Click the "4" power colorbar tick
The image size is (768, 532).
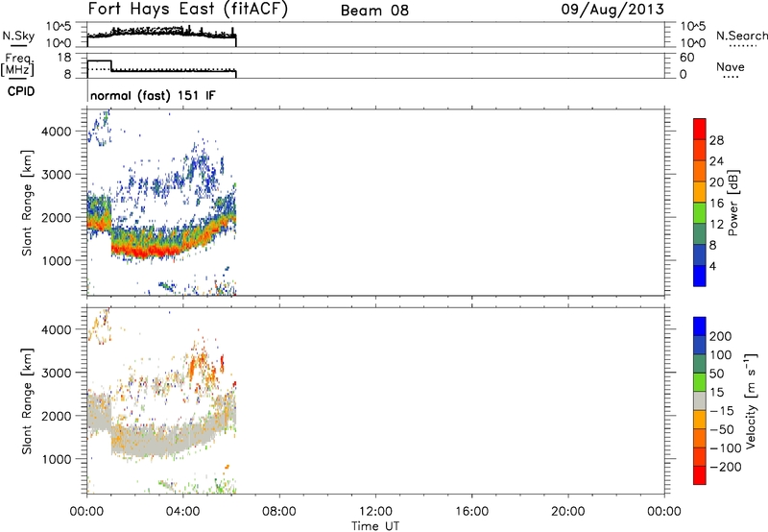click(x=712, y=267)
